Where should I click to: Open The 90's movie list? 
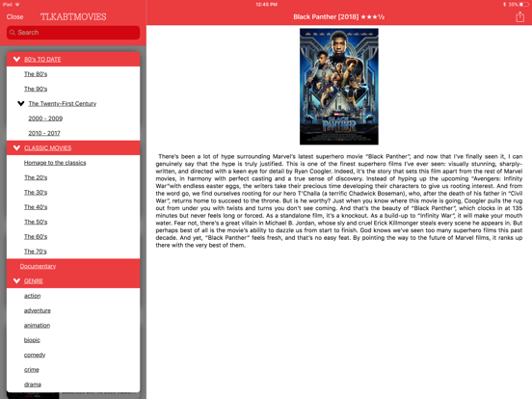(x=36, y=89)
